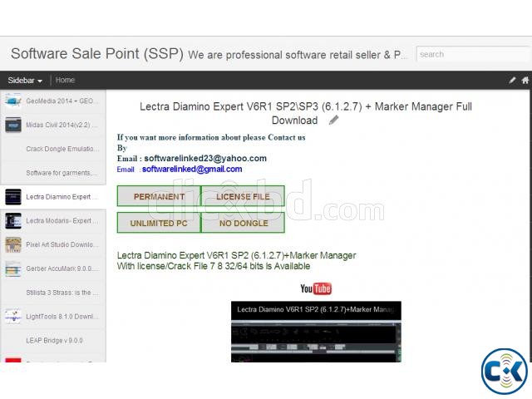Viewport: 532px width, 399px height.
Task: Click the UNLIMITED PC button
Action: (x=159, y=223)
